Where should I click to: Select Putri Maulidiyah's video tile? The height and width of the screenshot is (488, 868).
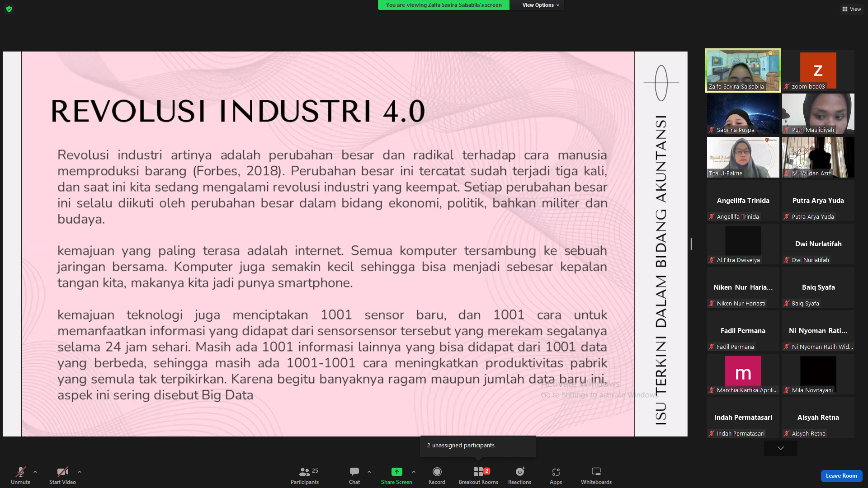(818, 114)
